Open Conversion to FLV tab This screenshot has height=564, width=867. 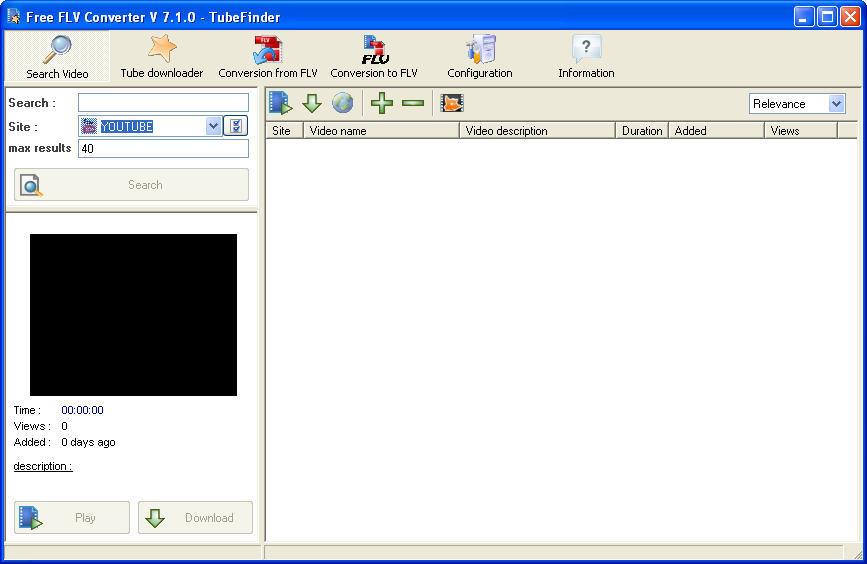click(374, 57)
